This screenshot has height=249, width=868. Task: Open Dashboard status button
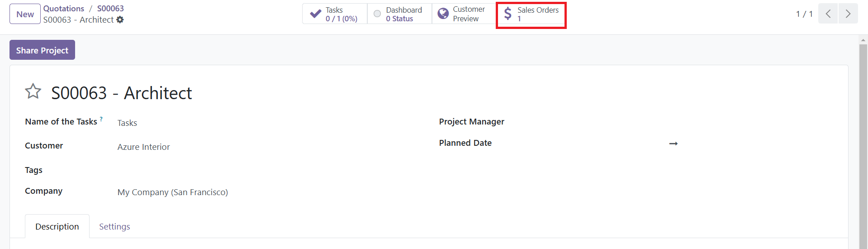(399, 14)
